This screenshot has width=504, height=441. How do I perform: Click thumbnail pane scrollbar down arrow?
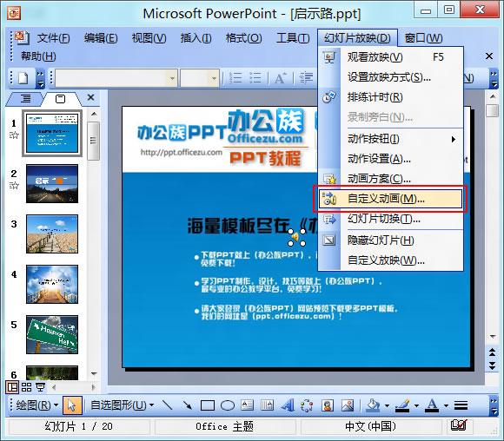[94, 373]
